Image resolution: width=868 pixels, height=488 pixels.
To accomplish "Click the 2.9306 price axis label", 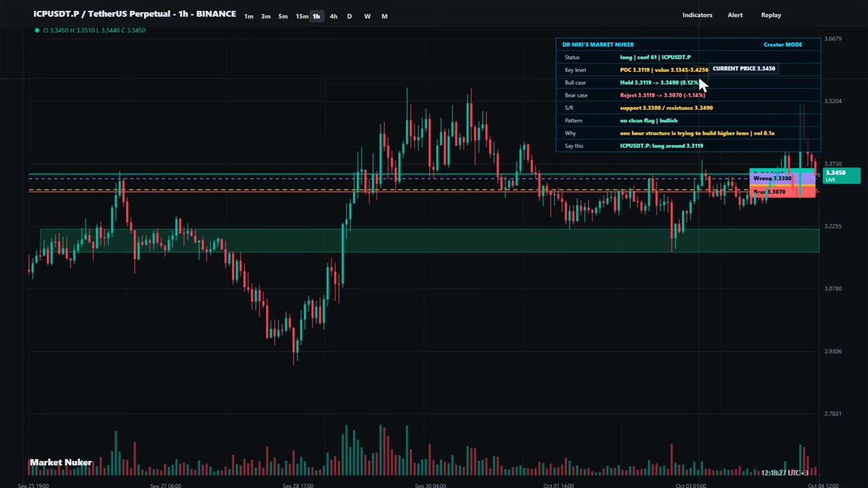I will click(833, 351).
